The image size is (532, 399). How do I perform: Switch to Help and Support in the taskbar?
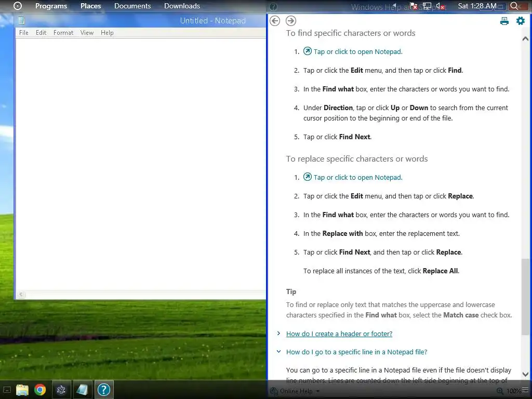[104, 390]
